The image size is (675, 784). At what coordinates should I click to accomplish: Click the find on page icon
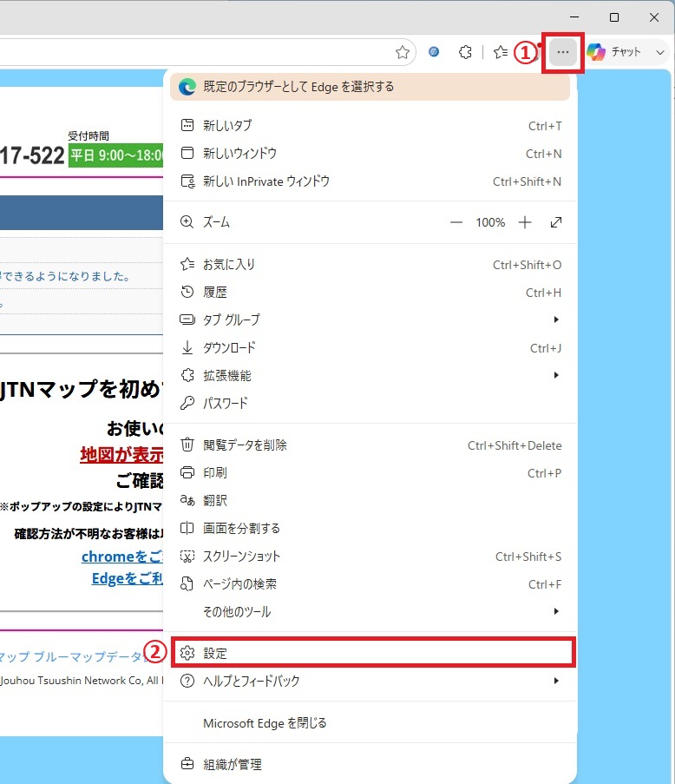click(x=187, y=584)
